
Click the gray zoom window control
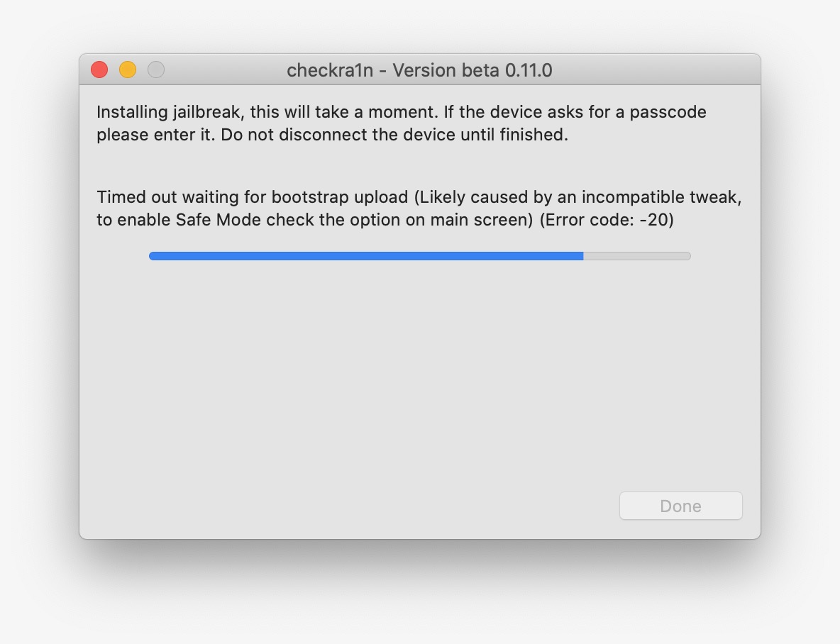coord(155,70)
